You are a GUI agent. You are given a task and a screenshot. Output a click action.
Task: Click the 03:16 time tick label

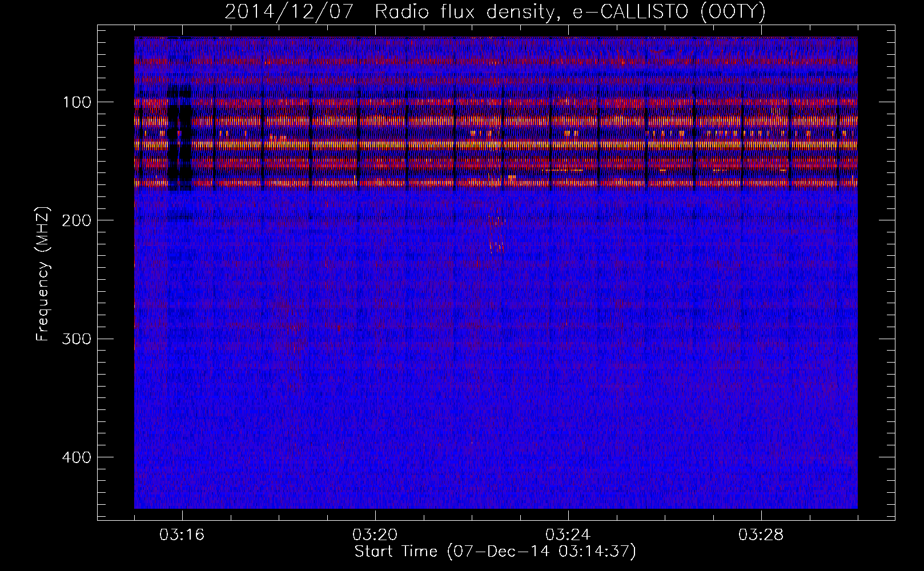coord(182,535)
